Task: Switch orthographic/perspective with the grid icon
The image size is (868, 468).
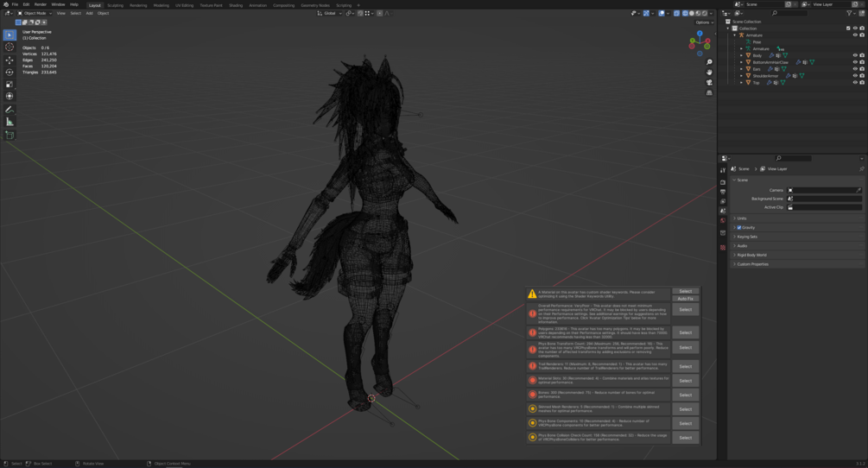Action: [709, 93]
